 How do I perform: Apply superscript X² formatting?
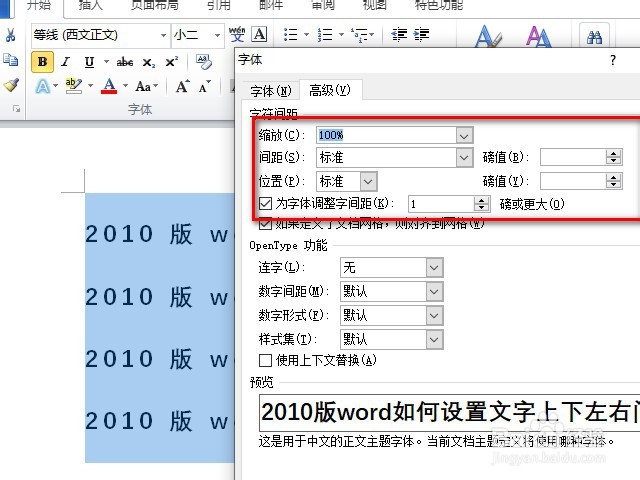click(172, 62)
